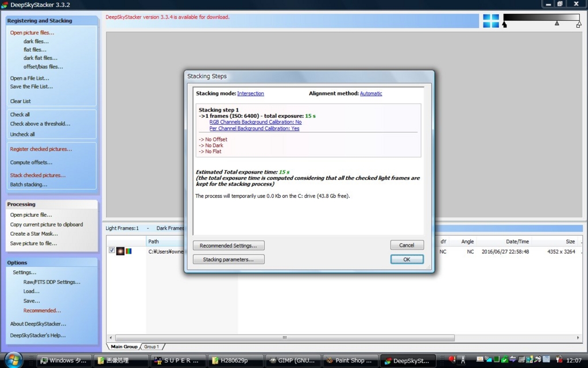Click the 4-square view icon near gradient bar
Viewport: 588px width, 368px height.
coord(491,21)
